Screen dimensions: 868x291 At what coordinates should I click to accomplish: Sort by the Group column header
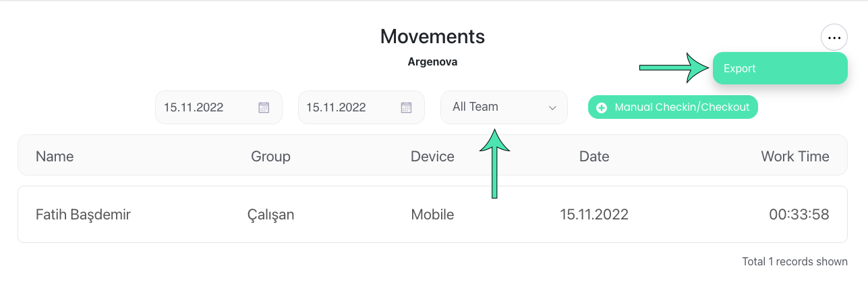pyautogui.click(x=270, y=157)
